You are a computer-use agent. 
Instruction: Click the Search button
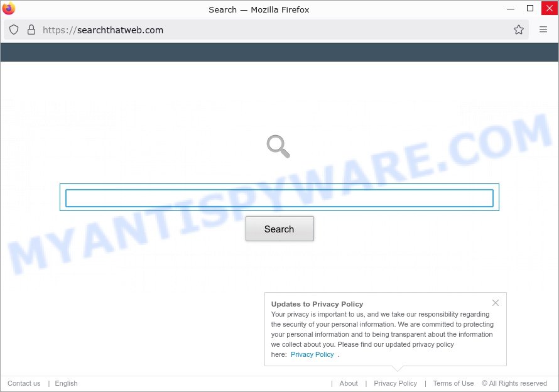(279, 229)
